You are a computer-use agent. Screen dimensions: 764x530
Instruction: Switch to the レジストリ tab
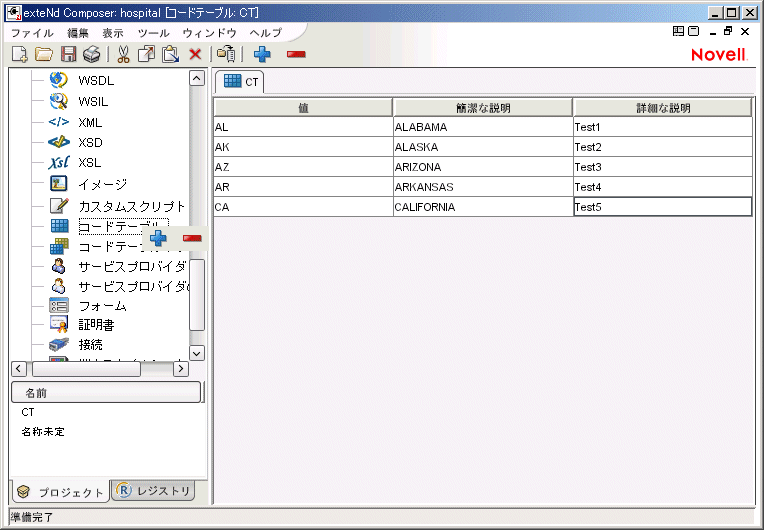(154, 491)
